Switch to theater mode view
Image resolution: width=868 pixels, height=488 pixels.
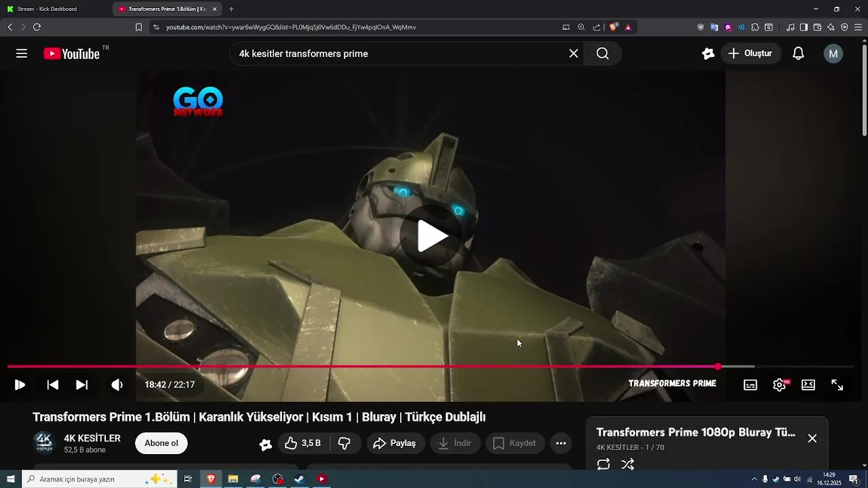808,385
